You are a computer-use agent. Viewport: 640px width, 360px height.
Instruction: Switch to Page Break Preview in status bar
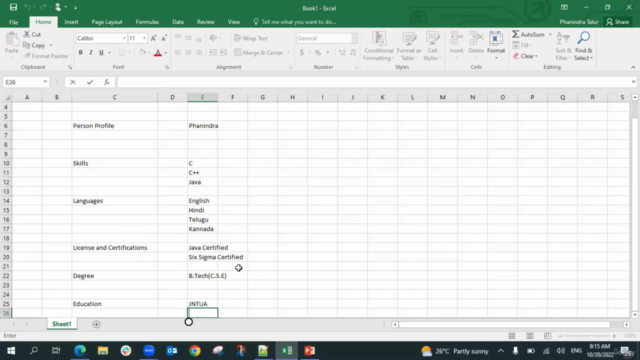[x=547, y=336]
